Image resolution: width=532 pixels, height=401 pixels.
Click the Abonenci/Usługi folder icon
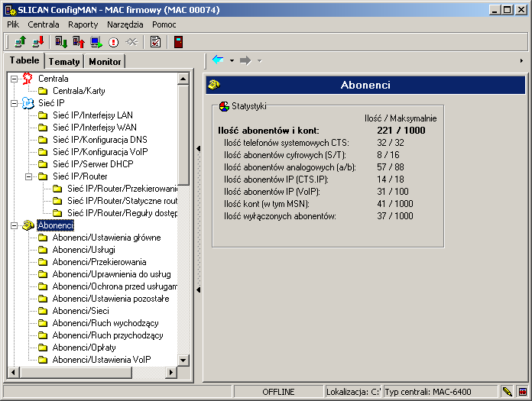pos(43,250)
